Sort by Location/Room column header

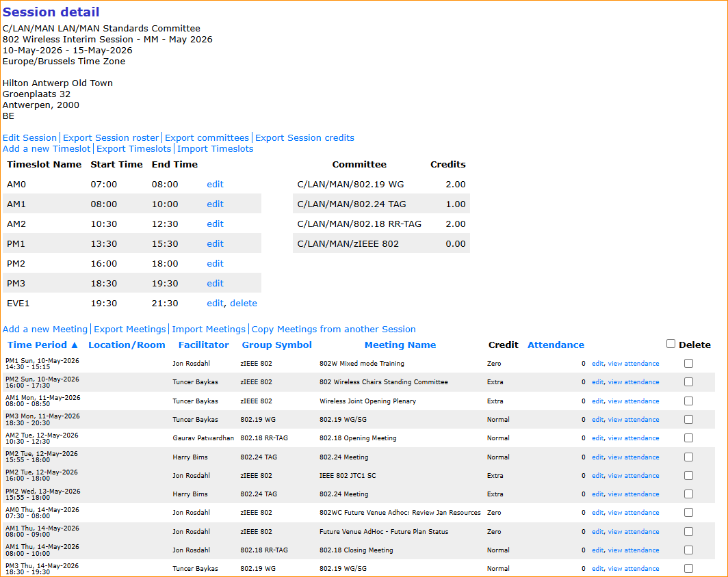(x=127, y=345)
